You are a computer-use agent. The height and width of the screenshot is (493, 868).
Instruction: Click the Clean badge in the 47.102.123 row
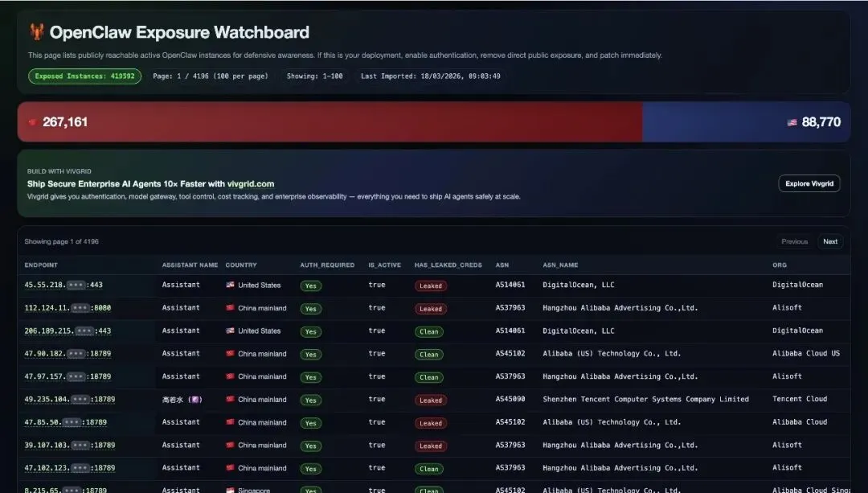429,469
